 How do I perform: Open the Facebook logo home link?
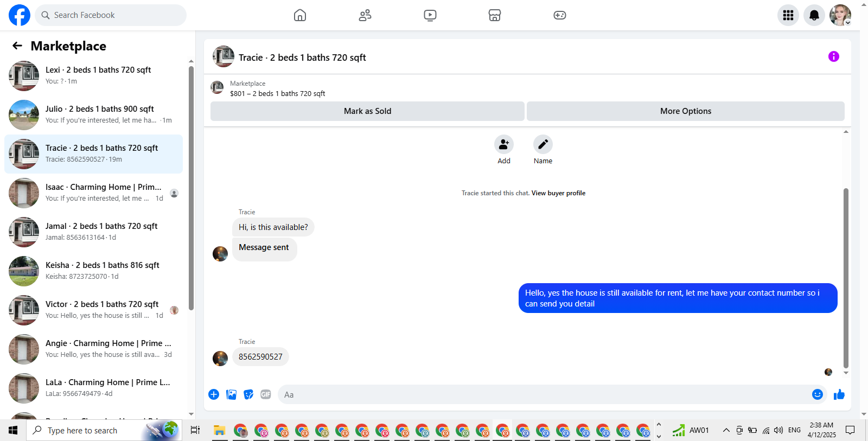pyautogui.click(x=20, y=15)
